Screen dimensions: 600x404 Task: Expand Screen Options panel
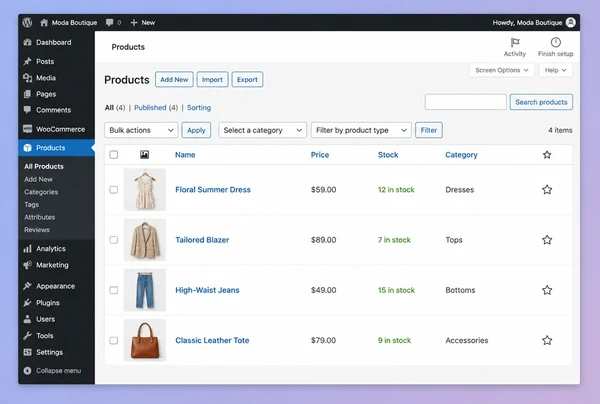(x=502, y=70)
